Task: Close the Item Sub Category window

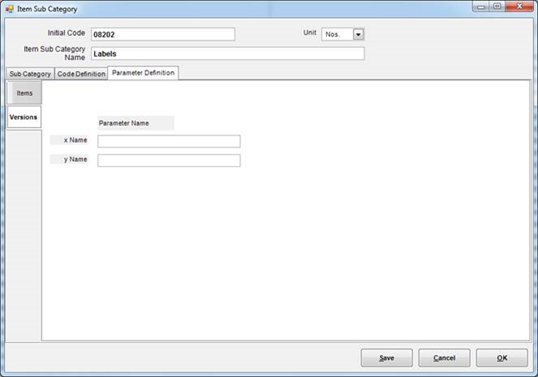Action: tap(519, 6)
